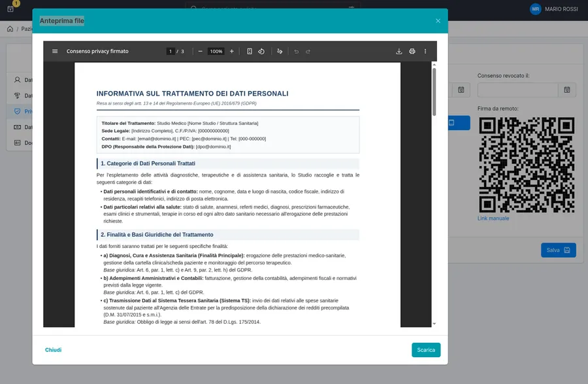Select the documents ID card sidebar item

coord(17,143)
